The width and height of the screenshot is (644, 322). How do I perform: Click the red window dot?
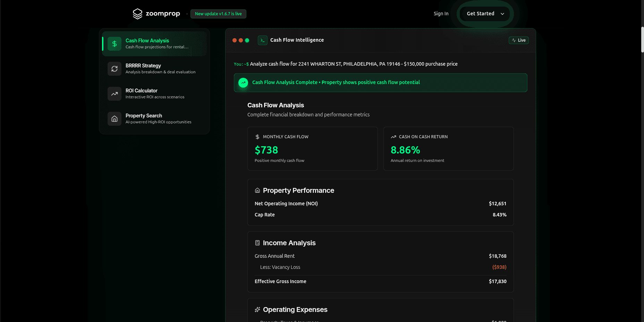point(235,40)
